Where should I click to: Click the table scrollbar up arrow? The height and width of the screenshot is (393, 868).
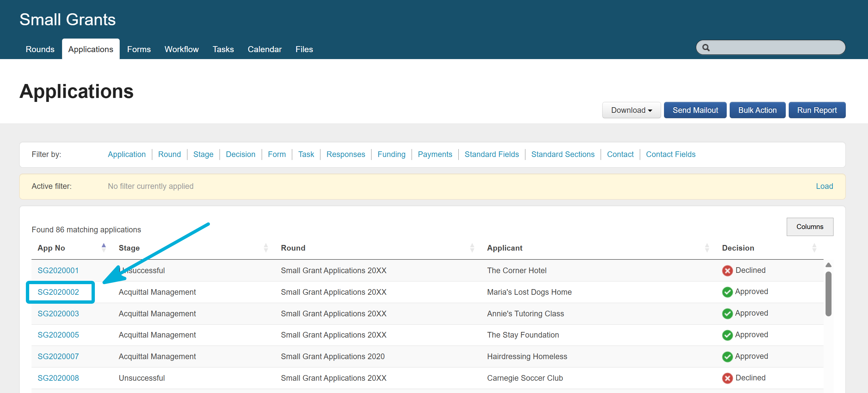(828, 265)
